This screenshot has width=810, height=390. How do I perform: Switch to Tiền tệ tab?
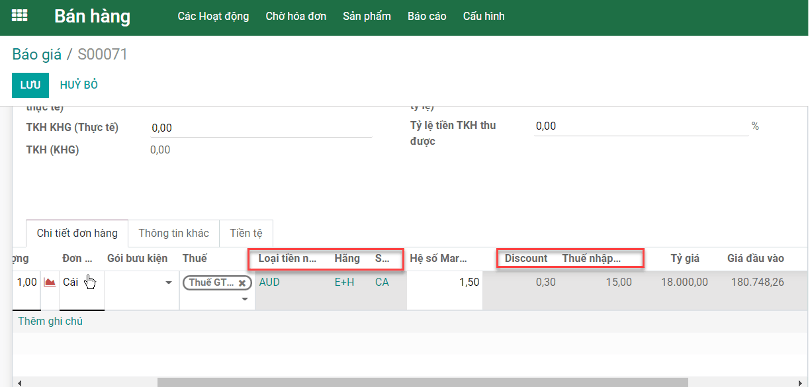(x=246, y=233)
